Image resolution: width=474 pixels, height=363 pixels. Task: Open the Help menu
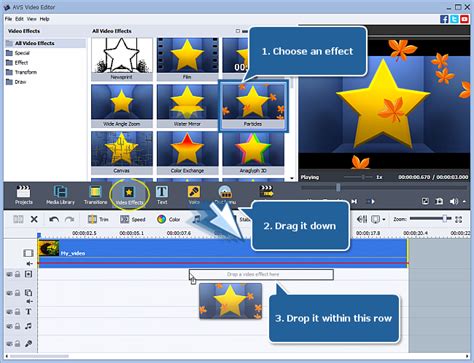pos(44,19)
